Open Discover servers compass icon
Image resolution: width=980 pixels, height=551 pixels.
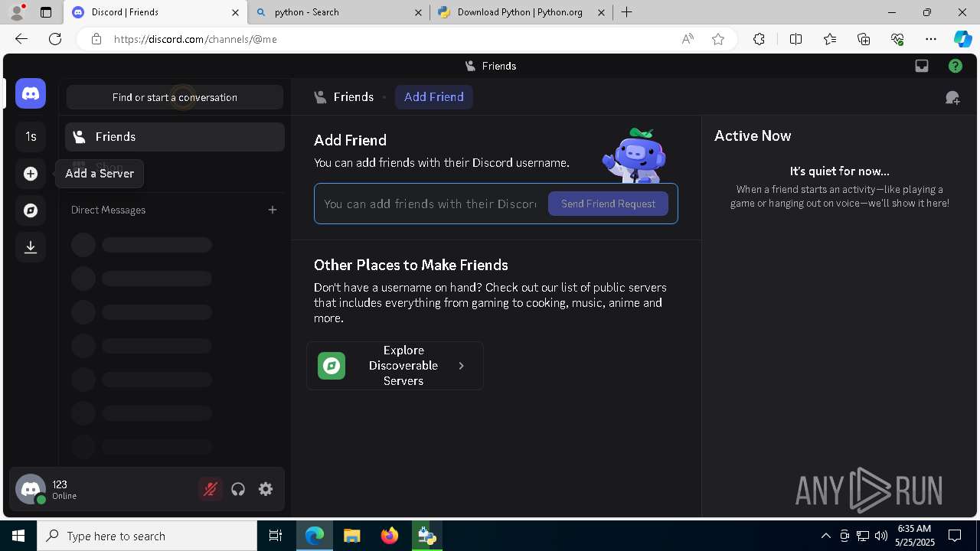click(x=31, y=210)
